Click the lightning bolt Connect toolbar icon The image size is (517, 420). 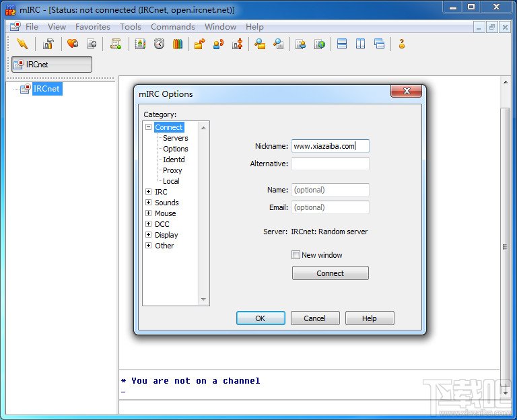[x=22, y=44]
